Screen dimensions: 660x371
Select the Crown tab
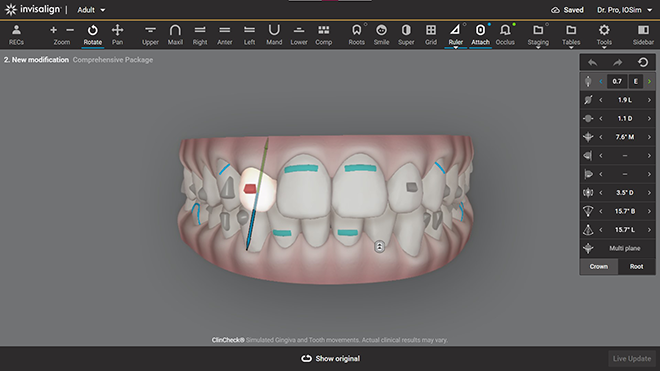[599, 267]
